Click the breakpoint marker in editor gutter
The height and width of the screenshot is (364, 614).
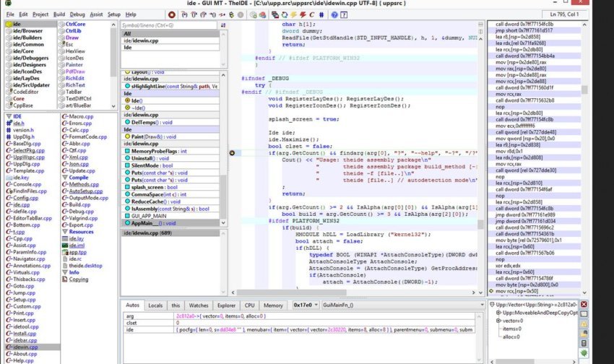pyautogui.click(x=232, y=153)
